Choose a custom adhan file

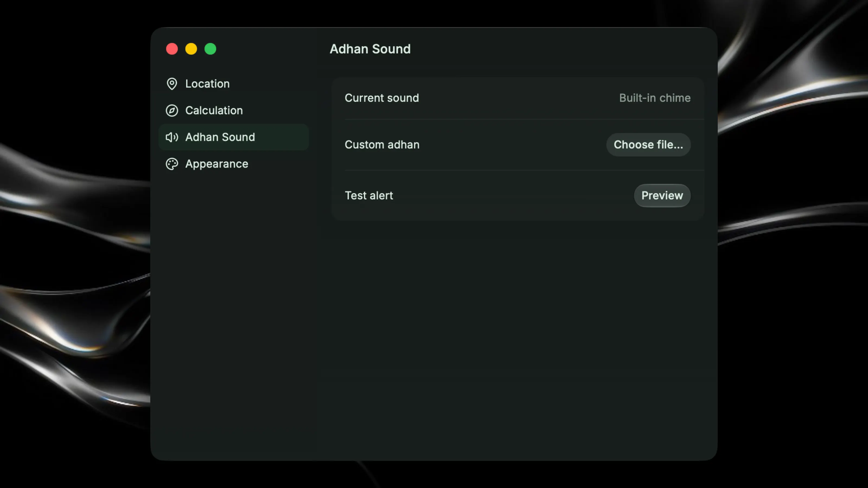(x=648, y=145)
